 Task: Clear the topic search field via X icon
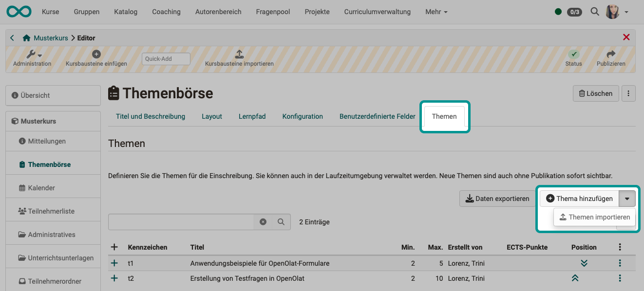[263, 221]
